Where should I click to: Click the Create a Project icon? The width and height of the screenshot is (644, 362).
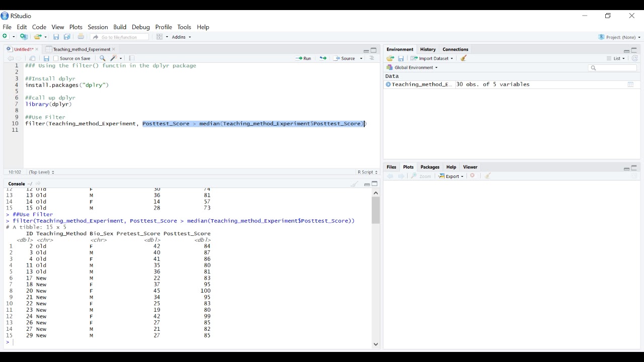[24, 37]
